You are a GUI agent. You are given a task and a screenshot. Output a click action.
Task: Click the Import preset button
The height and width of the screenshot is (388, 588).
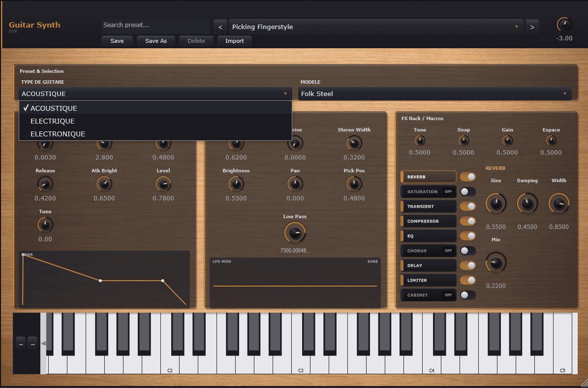pyautogui.click(x=234, y=41)
